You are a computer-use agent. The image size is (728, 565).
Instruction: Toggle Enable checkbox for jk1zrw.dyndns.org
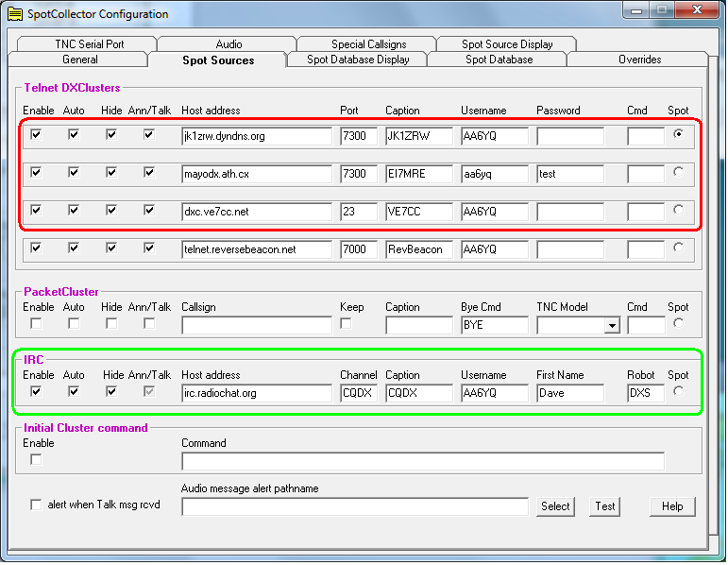coord(36,135)
